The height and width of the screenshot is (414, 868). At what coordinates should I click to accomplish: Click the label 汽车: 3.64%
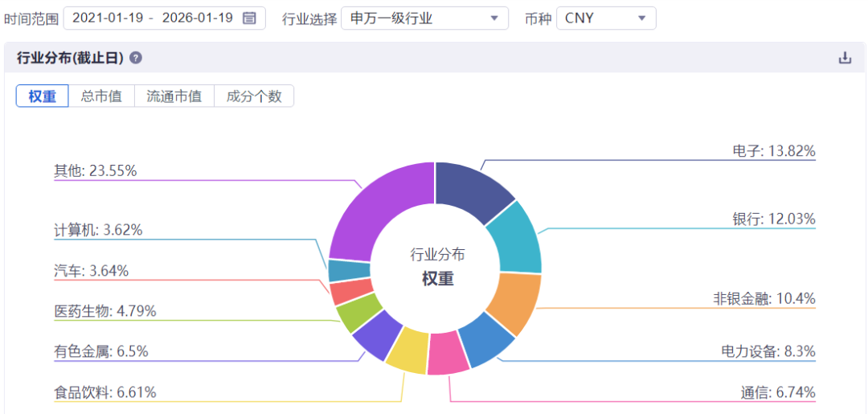[92, 271]
